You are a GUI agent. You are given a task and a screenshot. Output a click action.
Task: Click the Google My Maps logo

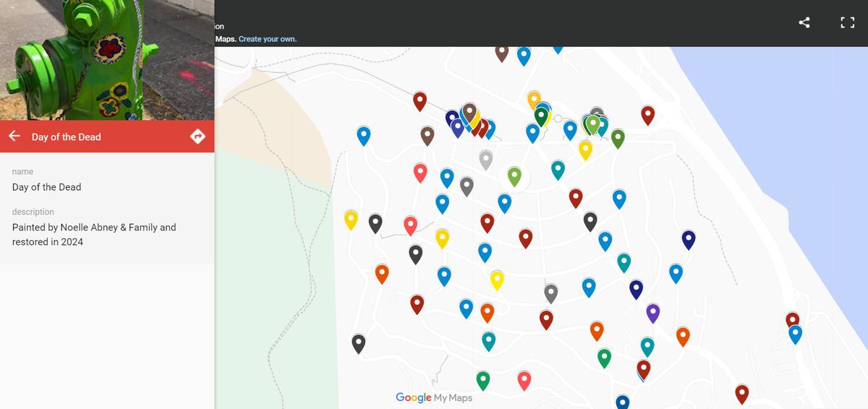[x=434, y=397]
